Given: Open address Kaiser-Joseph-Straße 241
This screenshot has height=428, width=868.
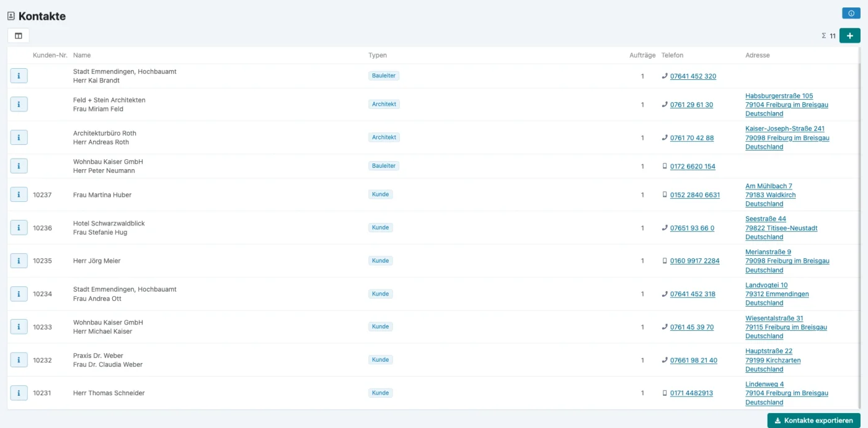Looking at the screenshot, I should pyautogui.click(x=785, y=129).
